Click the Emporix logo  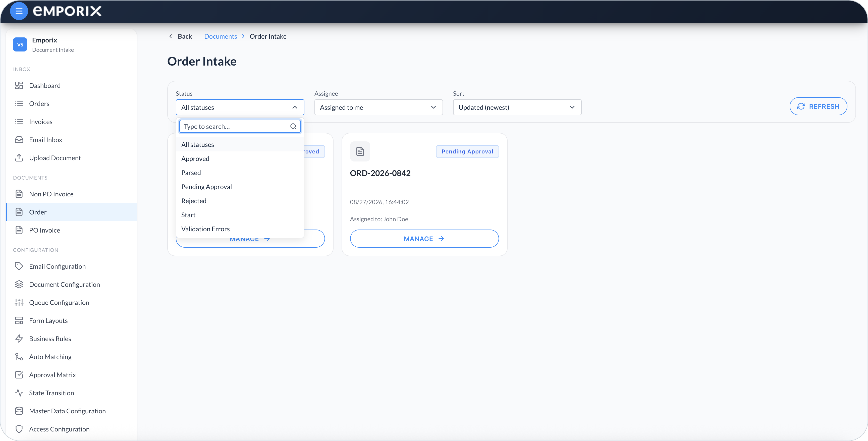[x=67, y=11]
